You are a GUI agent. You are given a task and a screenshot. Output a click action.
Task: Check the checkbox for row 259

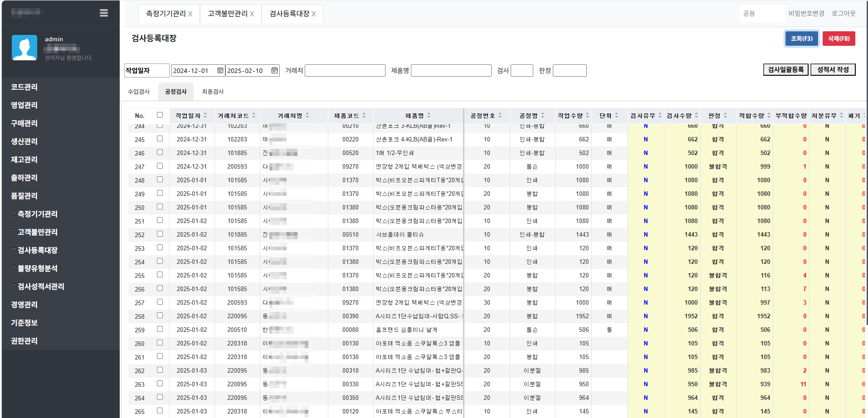click(x=160, y=329)
